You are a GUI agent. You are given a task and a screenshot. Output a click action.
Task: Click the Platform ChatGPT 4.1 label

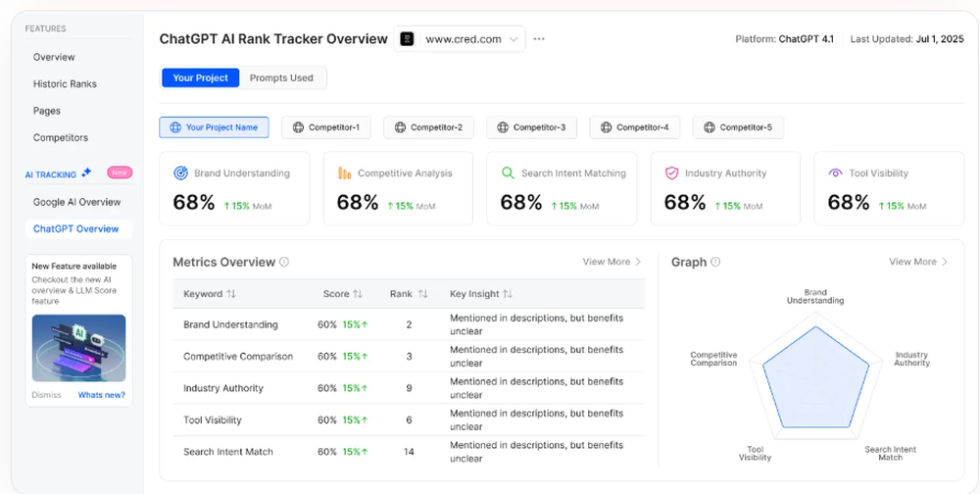784,39
